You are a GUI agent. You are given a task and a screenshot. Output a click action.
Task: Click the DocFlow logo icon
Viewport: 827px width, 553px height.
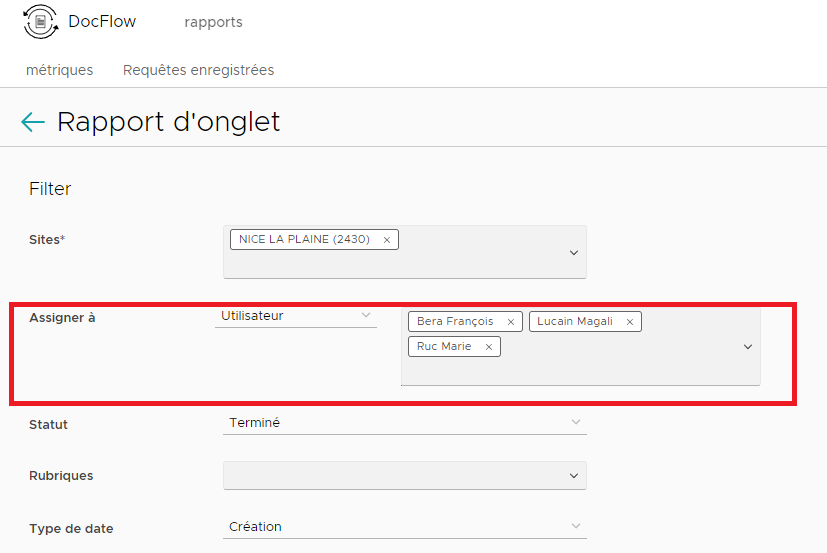(x=41, y=22)
